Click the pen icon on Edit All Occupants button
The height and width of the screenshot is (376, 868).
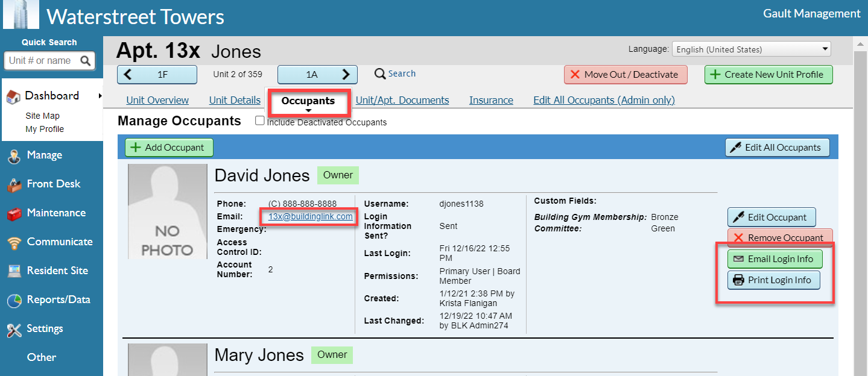point(735,148)
